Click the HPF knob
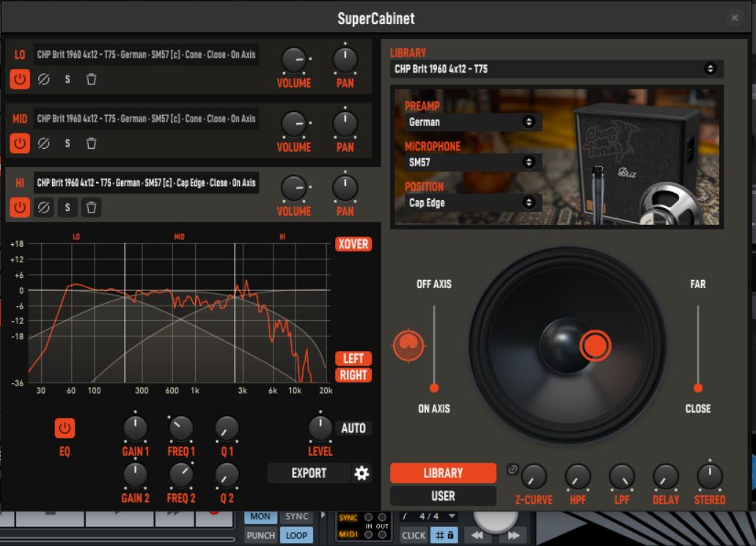The height and width of the screenshot is (546, 756). 578,476
